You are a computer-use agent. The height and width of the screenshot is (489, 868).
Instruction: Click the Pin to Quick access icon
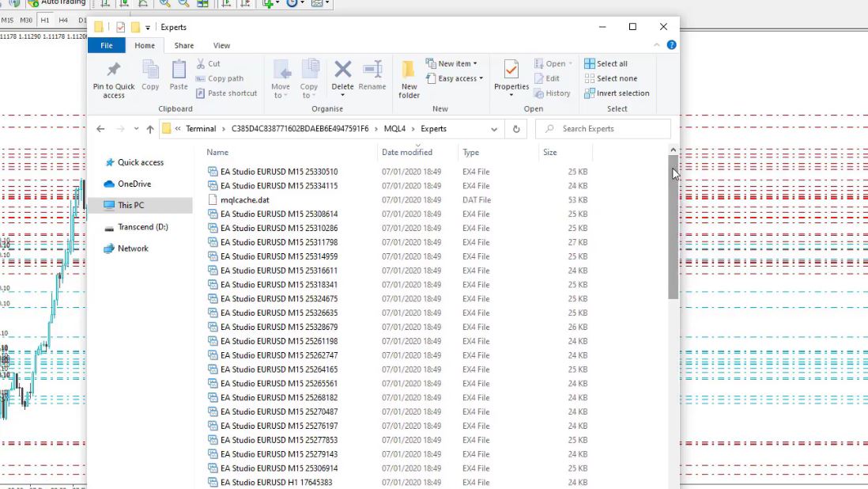114,71
